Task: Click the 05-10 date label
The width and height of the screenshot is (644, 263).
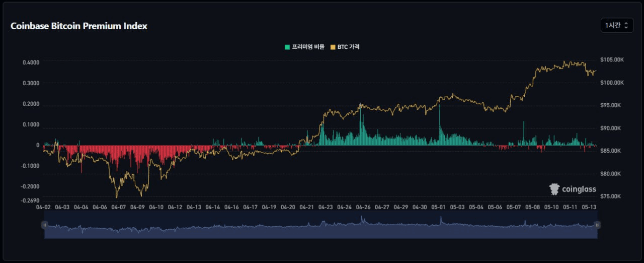Action: coord(551,207)
